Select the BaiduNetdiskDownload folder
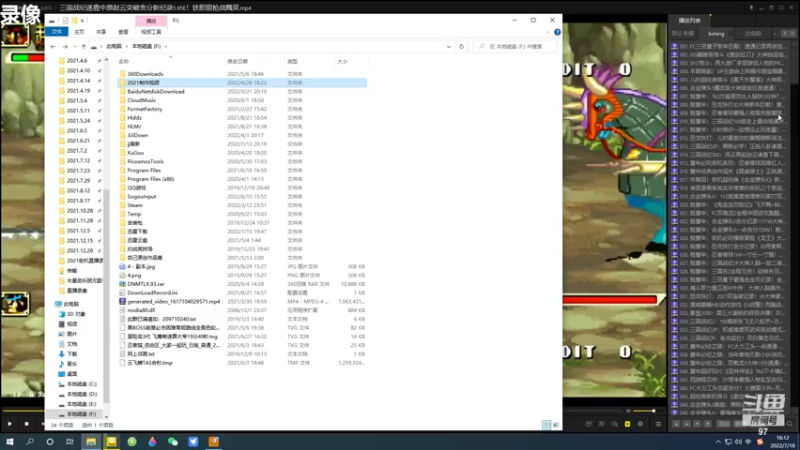 (156, 91)
